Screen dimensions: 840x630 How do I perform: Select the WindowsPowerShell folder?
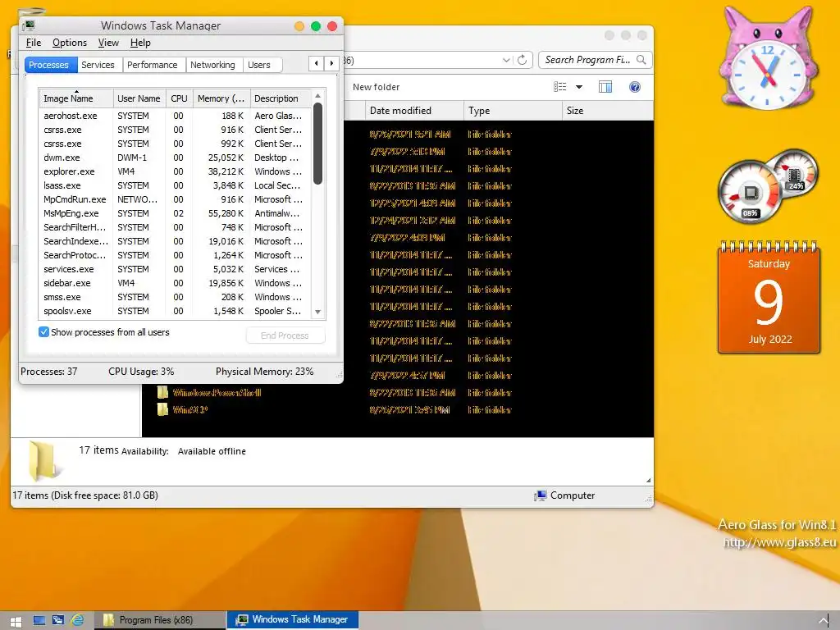[x=217, y=393]
